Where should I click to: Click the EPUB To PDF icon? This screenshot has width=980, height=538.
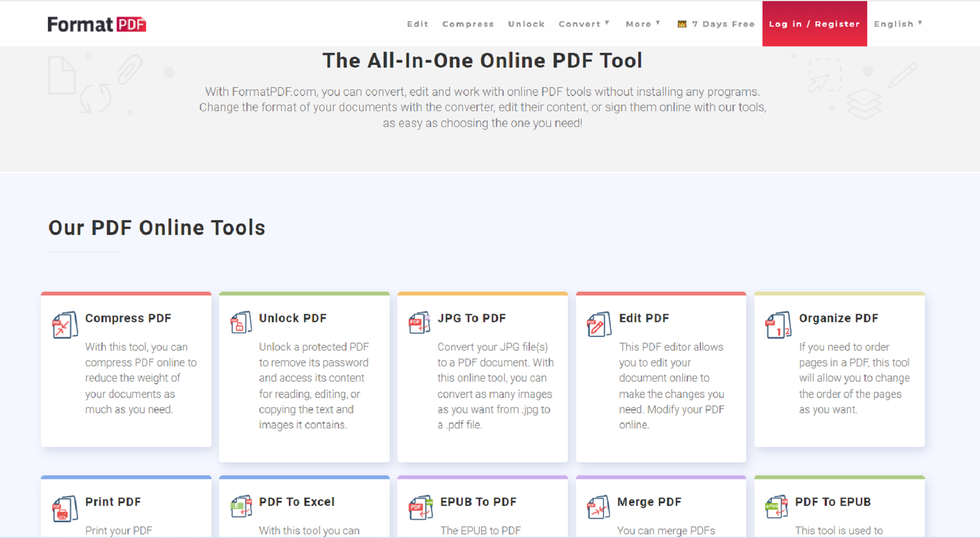[x=420, y=508]
